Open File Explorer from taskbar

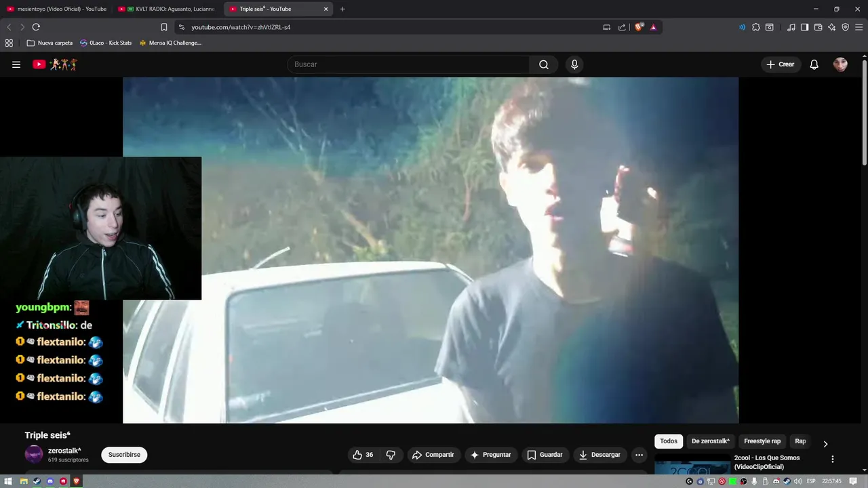[x=23, y=481]
